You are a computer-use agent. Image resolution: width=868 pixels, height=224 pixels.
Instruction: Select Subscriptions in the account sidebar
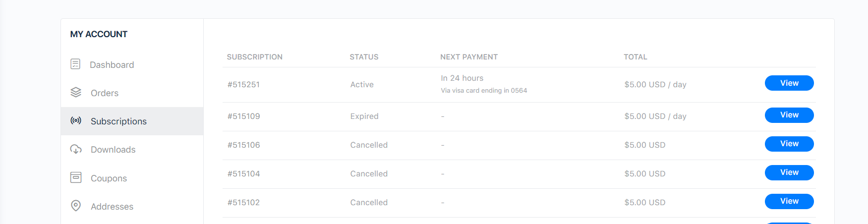tap(118, 121)
